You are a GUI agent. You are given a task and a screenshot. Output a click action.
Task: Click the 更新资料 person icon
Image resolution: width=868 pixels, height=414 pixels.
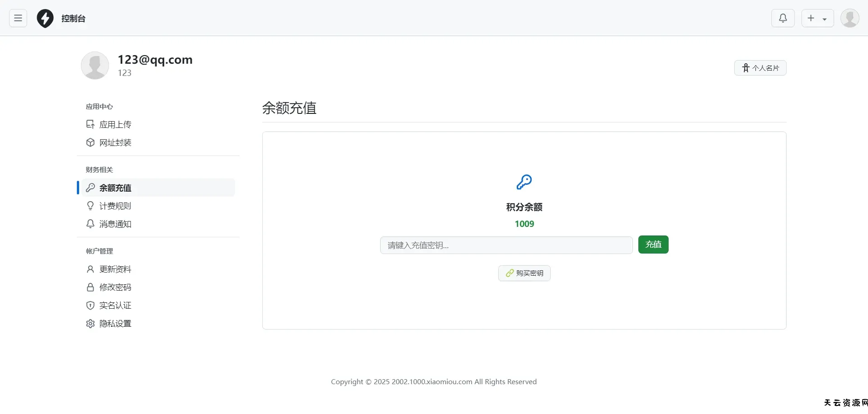click(90, 269)
